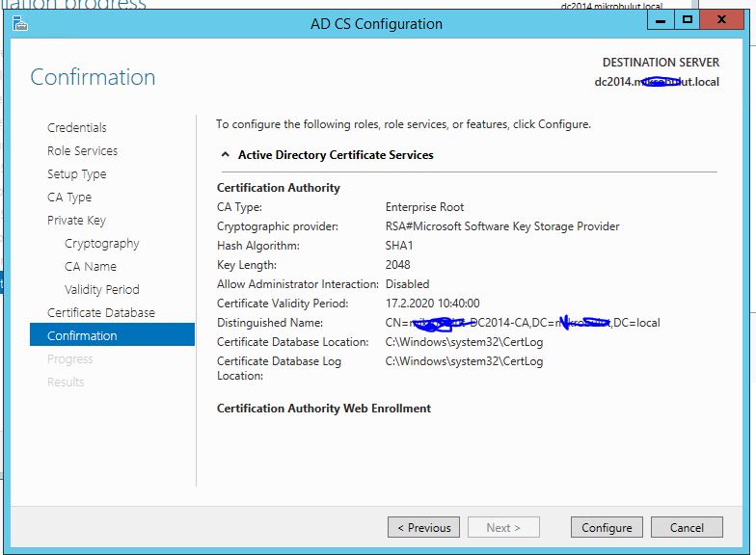Click the 'To configure the following roles' instruction text
This screenshot has height=555, width=756.
(x=403, y=124)
